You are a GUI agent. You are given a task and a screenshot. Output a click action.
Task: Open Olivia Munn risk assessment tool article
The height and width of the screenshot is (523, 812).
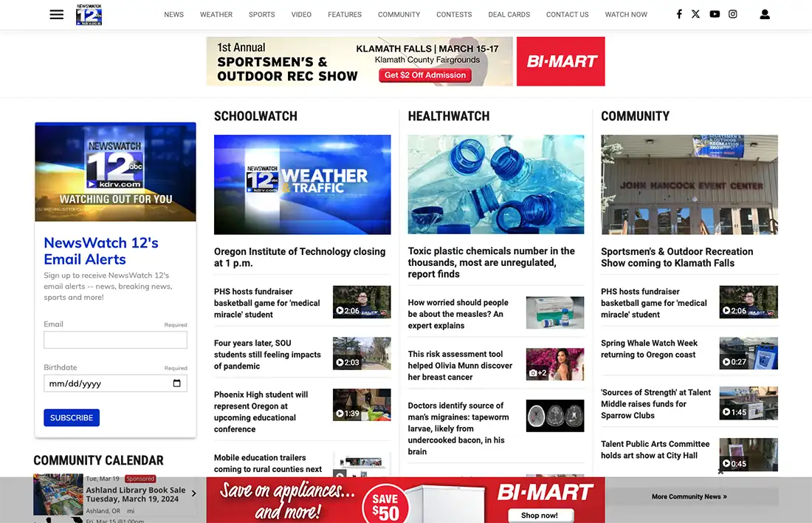(460, 366)
